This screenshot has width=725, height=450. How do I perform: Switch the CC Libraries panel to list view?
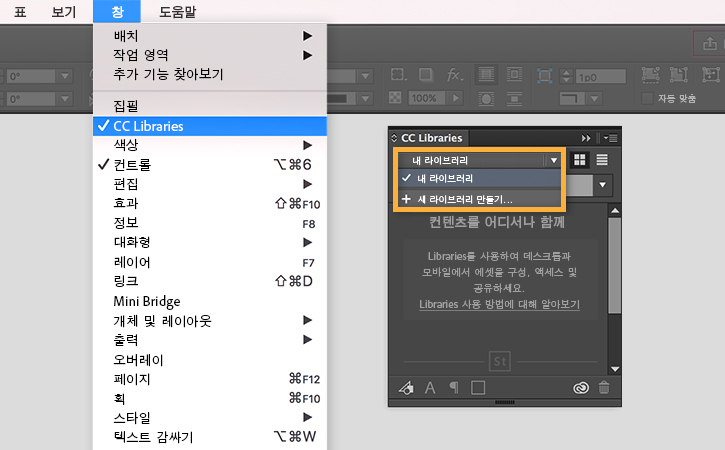pyautogui.click(x=602, y=160)
